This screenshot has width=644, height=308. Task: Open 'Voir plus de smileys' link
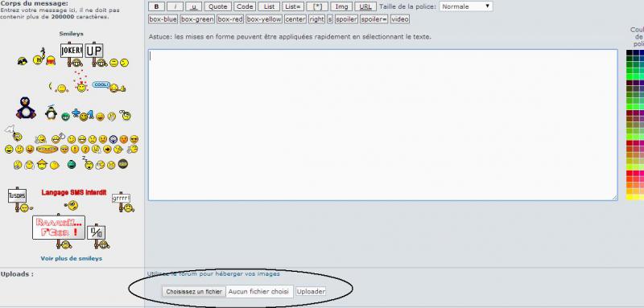[x=72, y=258]
